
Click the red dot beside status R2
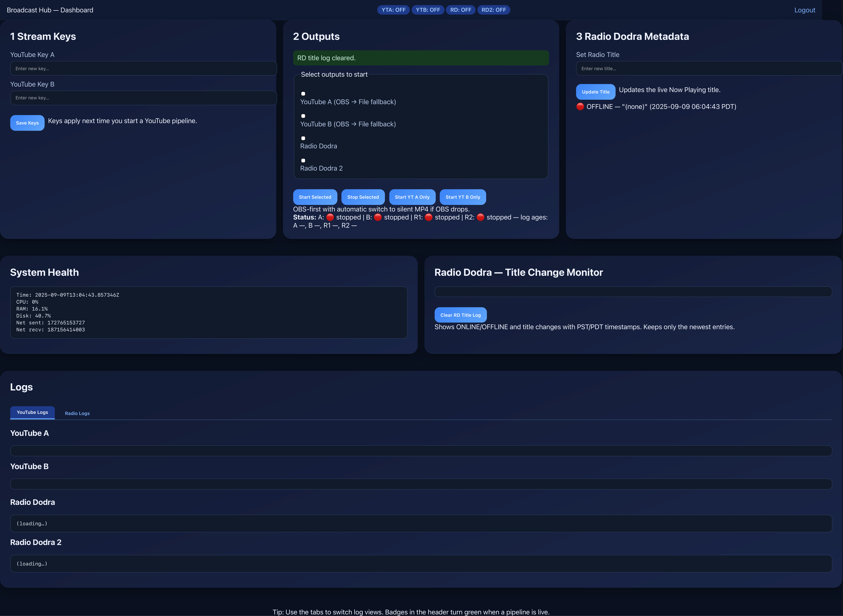point(480,217)
